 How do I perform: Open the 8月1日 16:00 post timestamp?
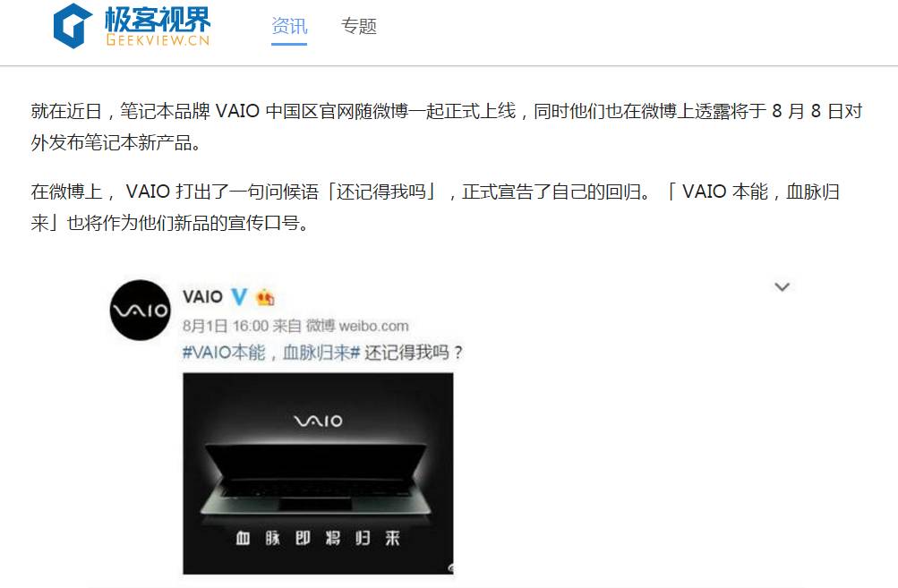click(225, 326)
